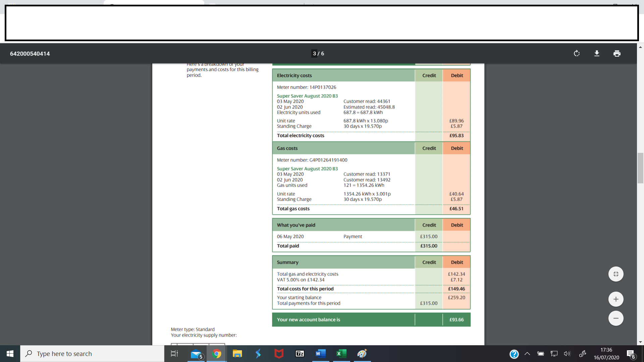The height and width of the screenshot is (362, 644).
Task: Open the notification action center
Action: point(631,354)
